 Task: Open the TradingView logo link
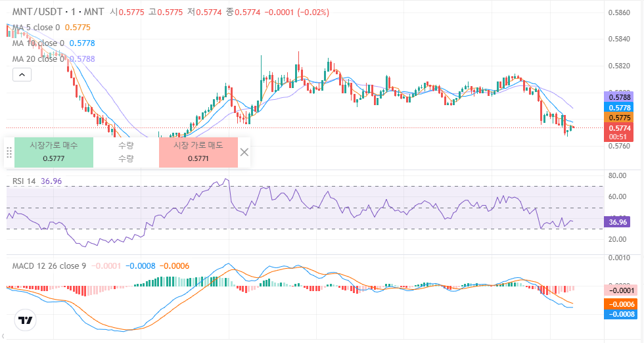click(x=26, y=320)
